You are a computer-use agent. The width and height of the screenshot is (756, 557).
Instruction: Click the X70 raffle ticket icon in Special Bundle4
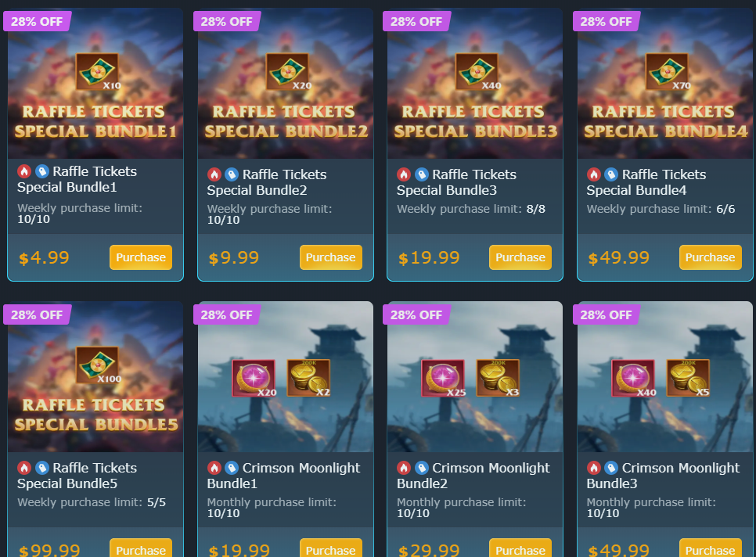coord(668,71)
